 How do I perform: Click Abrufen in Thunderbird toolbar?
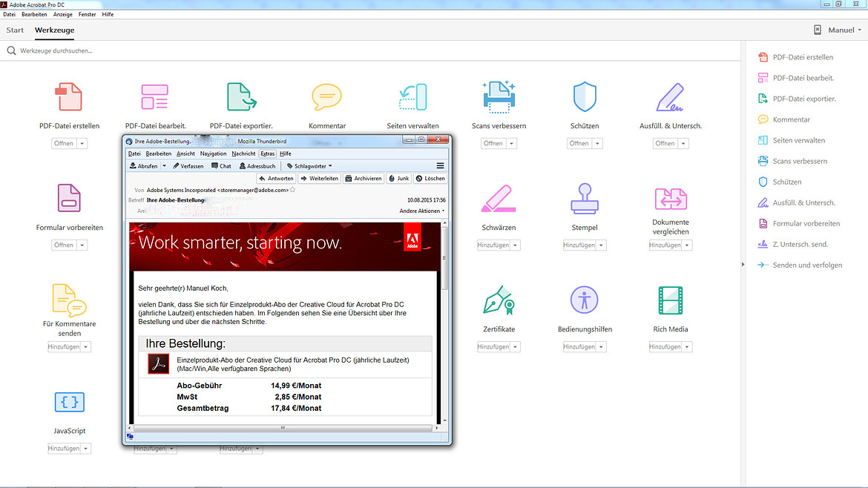(144, 166)
